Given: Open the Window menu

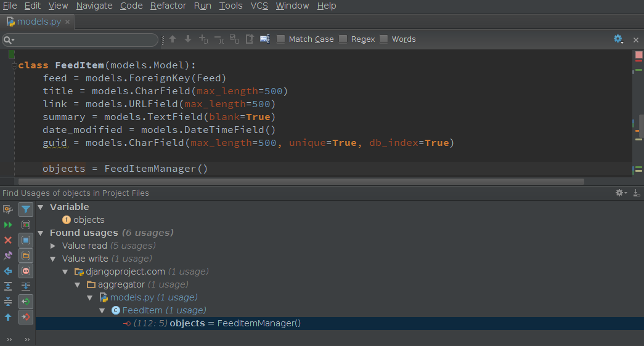Looking at the screenshot, I should (292, 6).
